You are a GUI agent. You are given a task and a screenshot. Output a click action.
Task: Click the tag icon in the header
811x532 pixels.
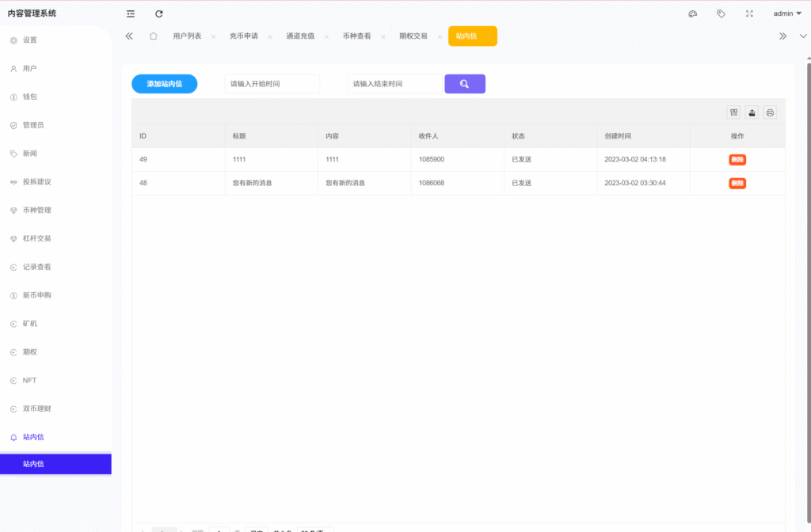[721, 13]
